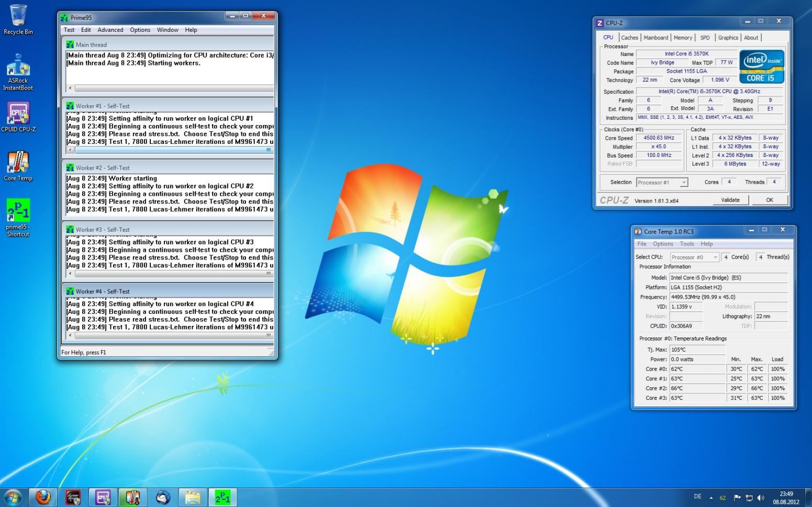This screenshot has width=812, height=507.
Task: Click the Core Voltage value 1.096 V
Action: tap(719, 80)
